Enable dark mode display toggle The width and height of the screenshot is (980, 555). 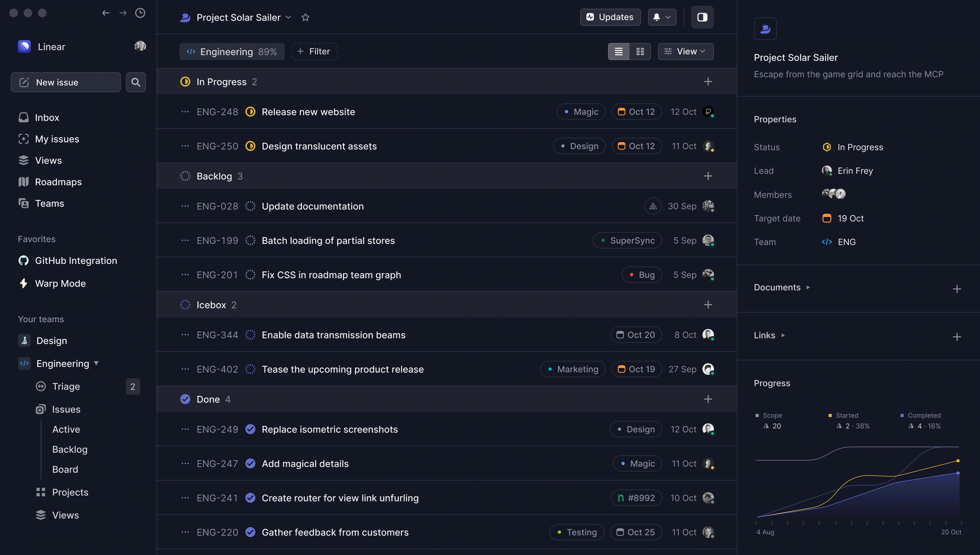click(703, 18)
